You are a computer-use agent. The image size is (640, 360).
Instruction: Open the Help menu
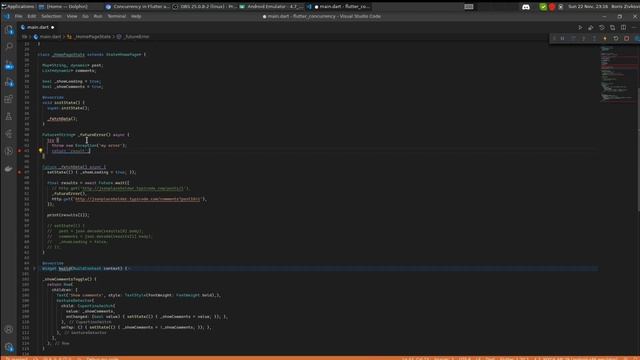(136, 16)
